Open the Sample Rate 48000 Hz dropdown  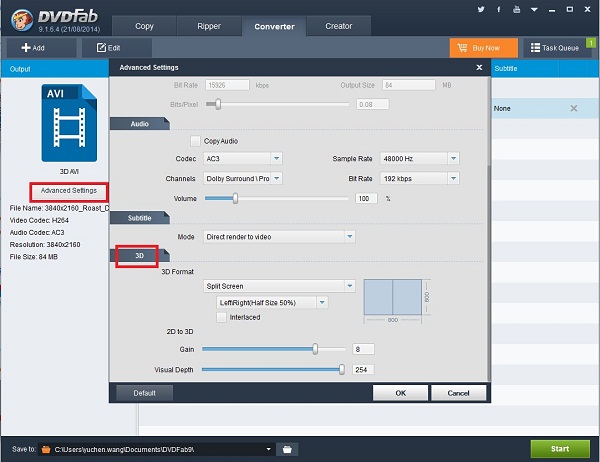(x=419, y=158)
